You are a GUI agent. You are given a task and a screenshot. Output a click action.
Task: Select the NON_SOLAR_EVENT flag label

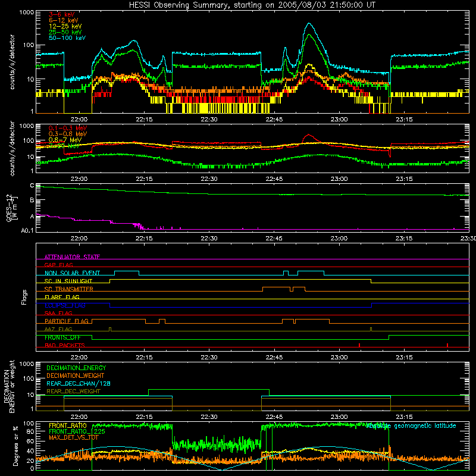click(x=72, y=273)
